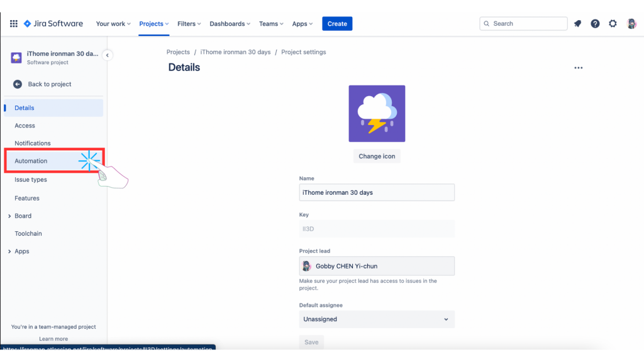This screenshot has width=644, height=362.
Task: Click the search magnifier icon
Action: pos(487,24)
